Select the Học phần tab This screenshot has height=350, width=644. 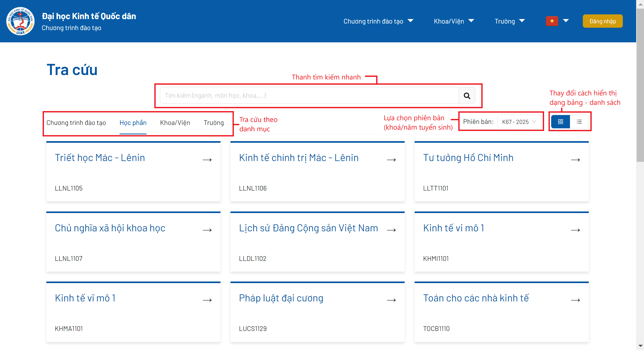click(133, 123)
